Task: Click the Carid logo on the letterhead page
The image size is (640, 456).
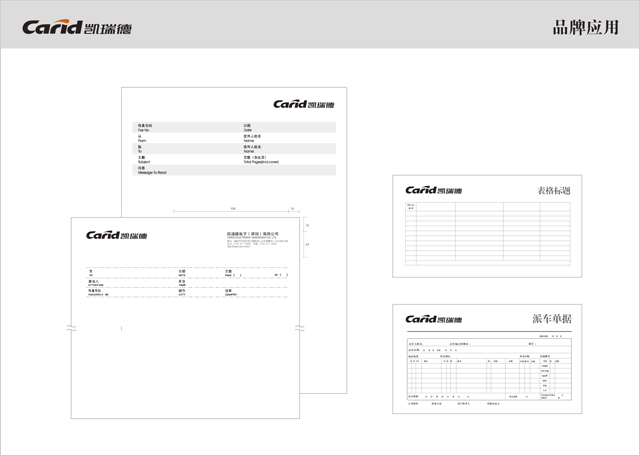Action: (116, 236)
